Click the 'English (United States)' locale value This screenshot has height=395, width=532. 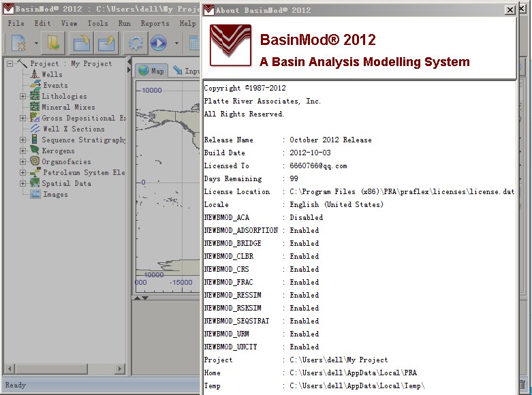(x=337, y=204)
